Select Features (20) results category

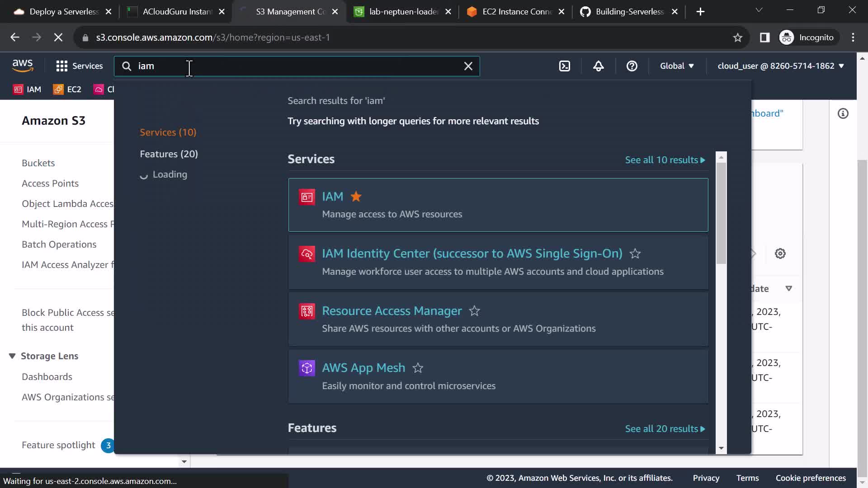pyautogui.click(x=169, y=154)
